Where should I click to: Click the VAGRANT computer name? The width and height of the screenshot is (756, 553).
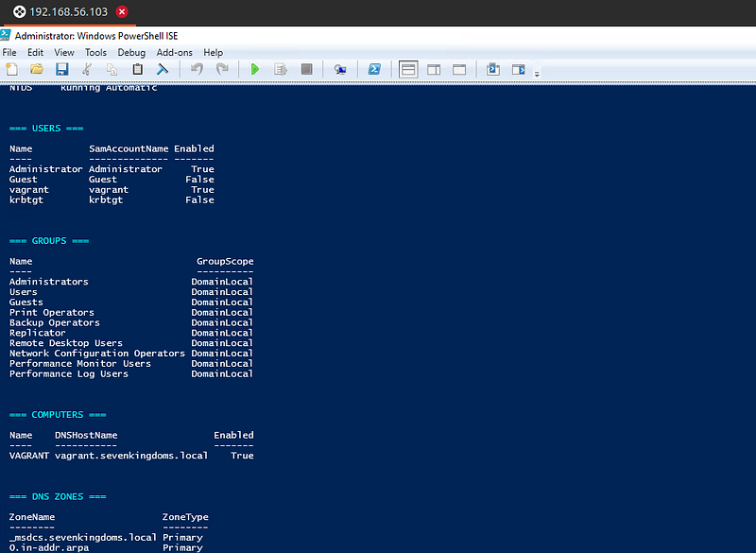click(x=29, y=456)
